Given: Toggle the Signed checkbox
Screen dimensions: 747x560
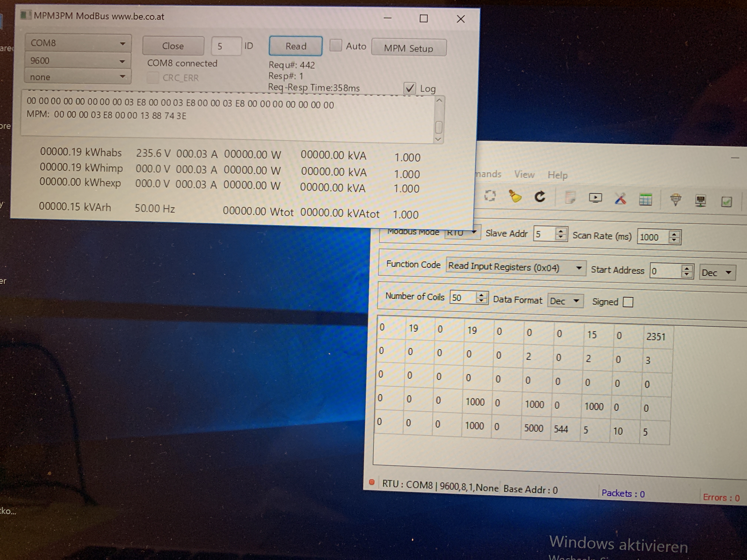Looking at the screenshot, I should (x=628, y=302).
